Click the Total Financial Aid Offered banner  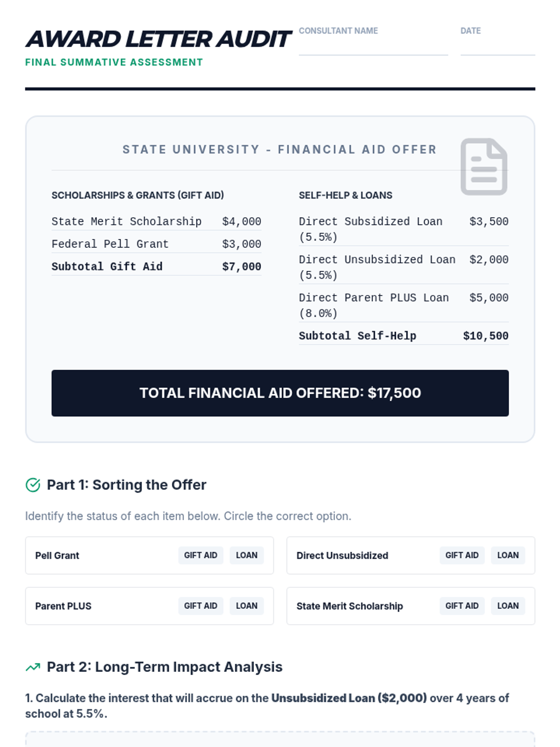click(280, 393)
